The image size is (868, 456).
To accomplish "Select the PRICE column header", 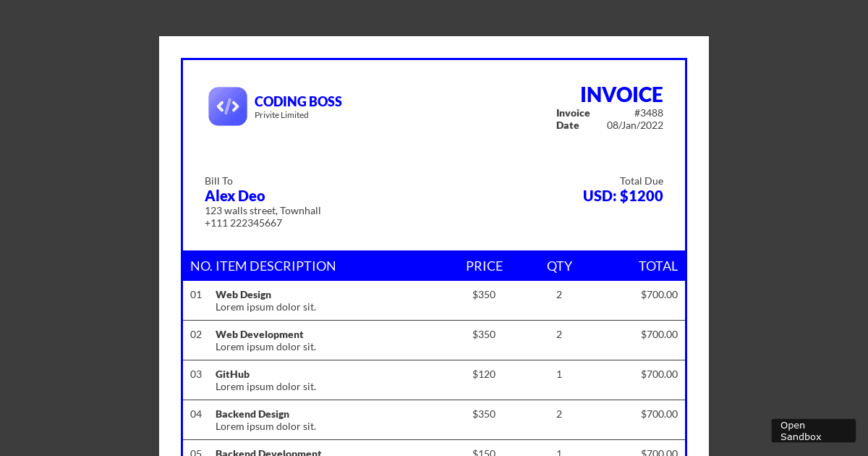I will click(x=484, y=266).
